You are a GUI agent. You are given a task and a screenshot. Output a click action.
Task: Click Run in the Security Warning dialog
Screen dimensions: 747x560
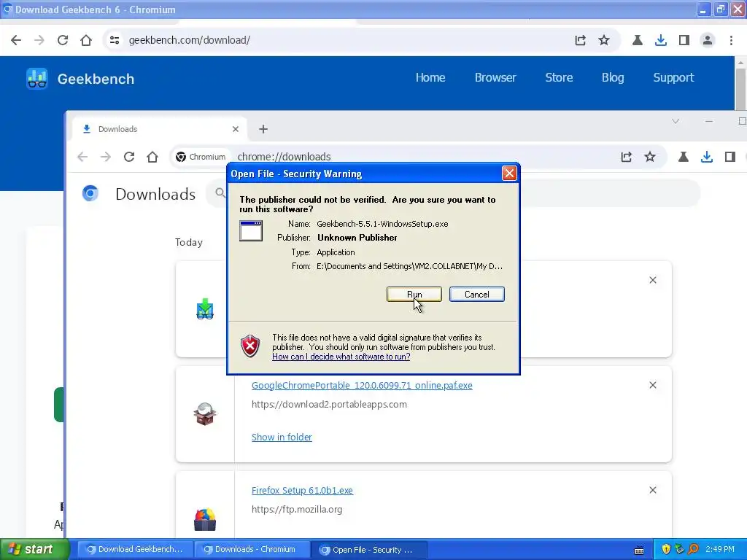click(x=414, y=295)
